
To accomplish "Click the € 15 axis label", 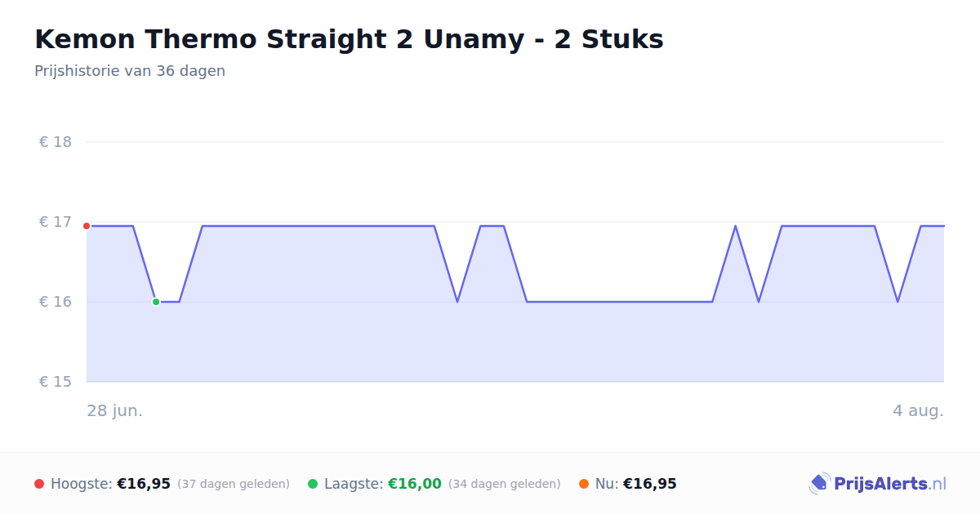I will click(56, 382).
